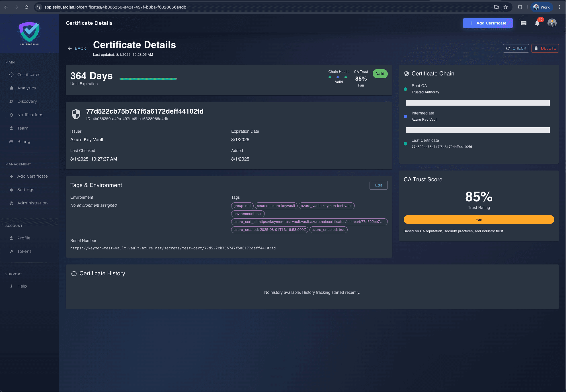Click the expiration progress bar
This screenshot has height=392, width=566.
(x=148, y=79)
